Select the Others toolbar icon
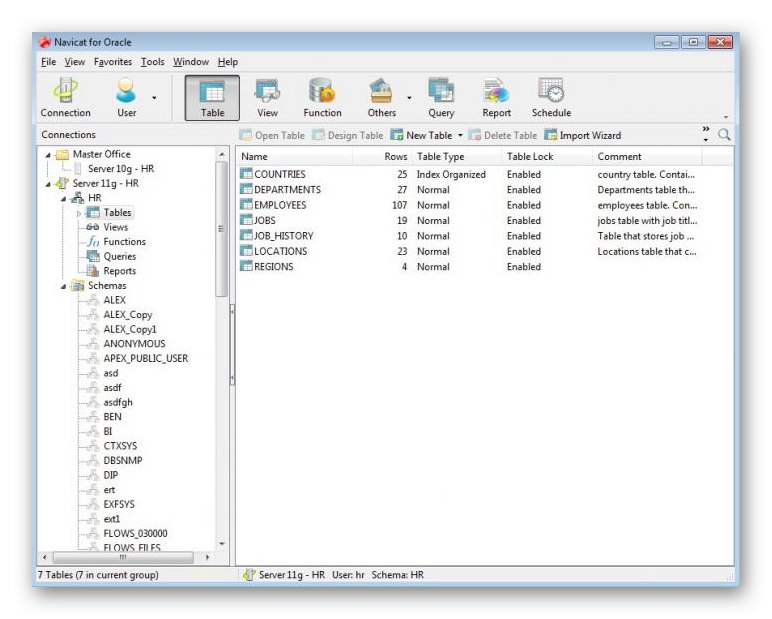772x619 pixels. click(x=382, y=98)
